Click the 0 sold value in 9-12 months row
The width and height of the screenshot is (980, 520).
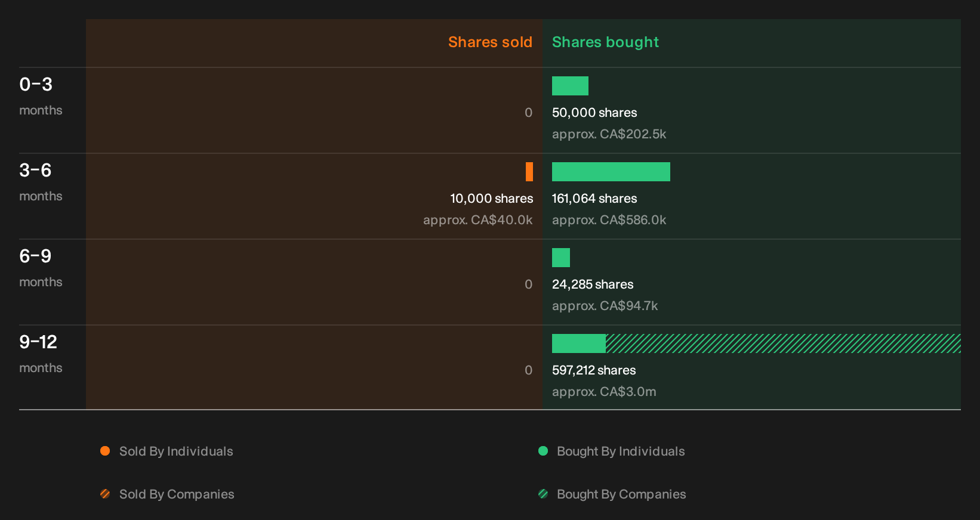[528, 370]
